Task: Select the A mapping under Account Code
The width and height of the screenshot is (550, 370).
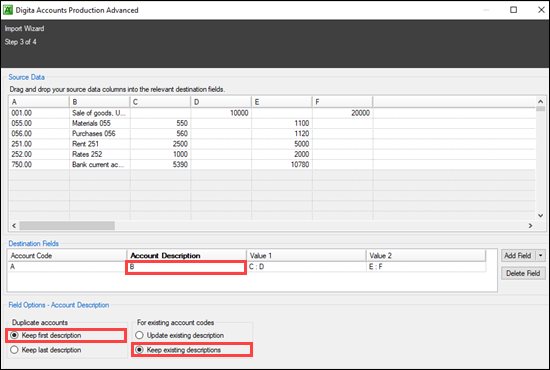Action: tap(67, 267)
